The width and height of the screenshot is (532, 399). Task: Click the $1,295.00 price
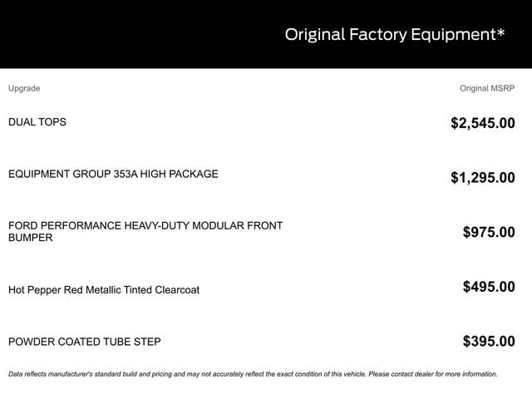click(x=482, y=178)
